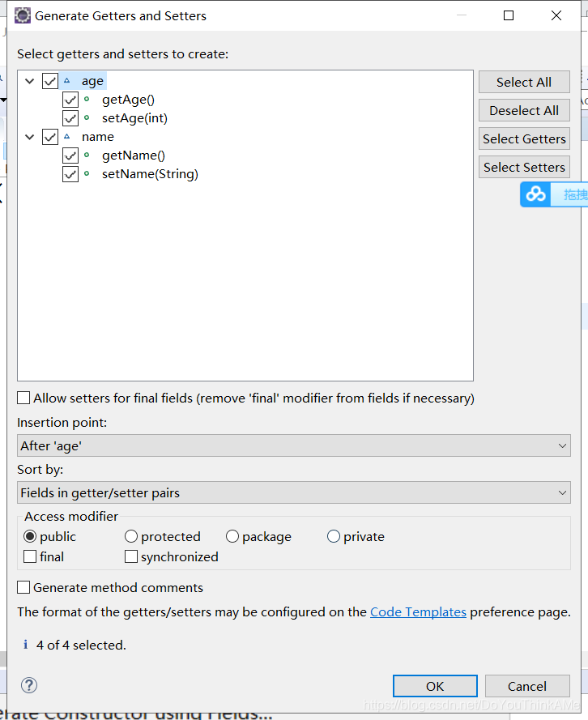Image resolution: width=588 pixels, height=720 pixels.
Task: Confirm with the OK button
Action: coord(435,686)
